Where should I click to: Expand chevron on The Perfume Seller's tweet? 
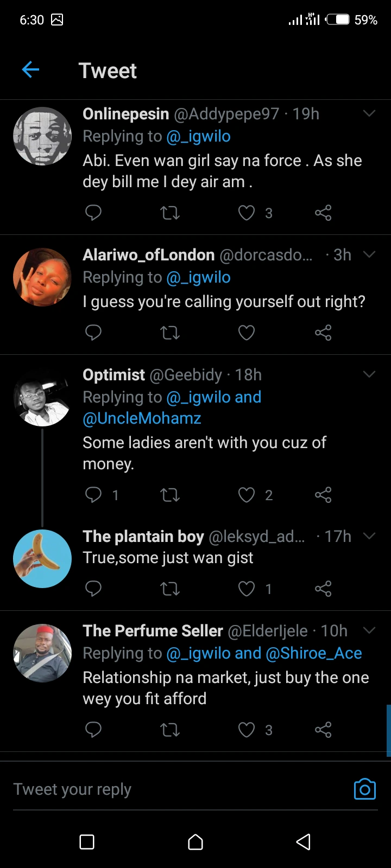tap(369, 630)
